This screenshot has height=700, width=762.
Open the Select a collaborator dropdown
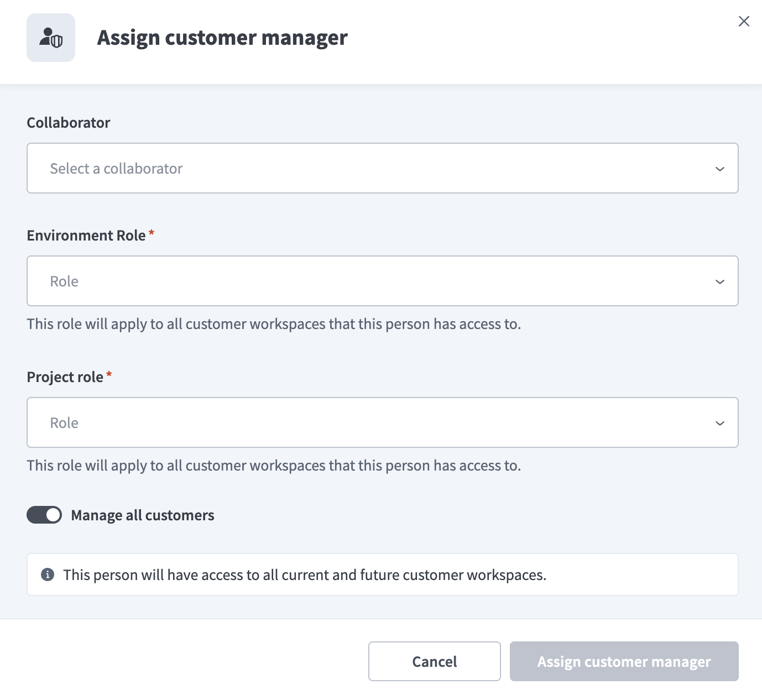tap(382, 168)
